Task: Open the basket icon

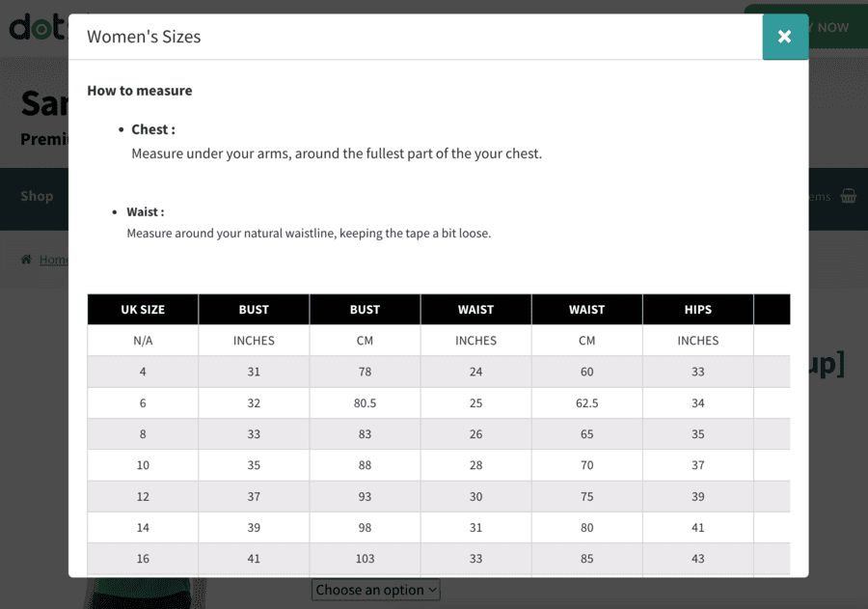Action: (848, 196)
